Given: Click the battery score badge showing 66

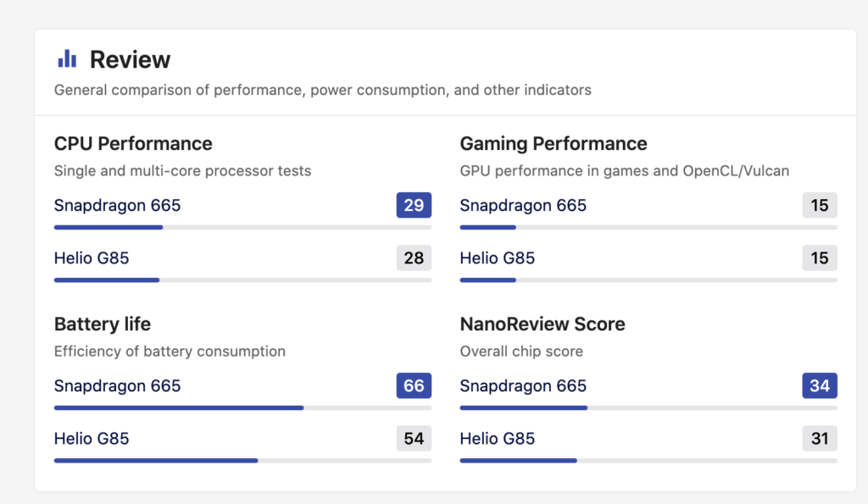Looking at the screenshot, I should [414, 385].
